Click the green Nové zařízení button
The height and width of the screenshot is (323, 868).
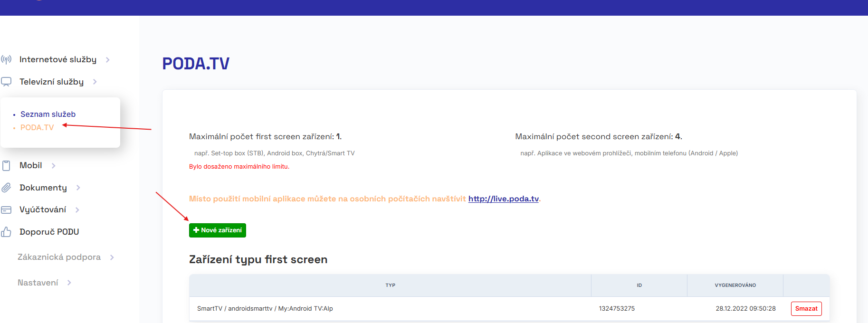coord(218,230)
